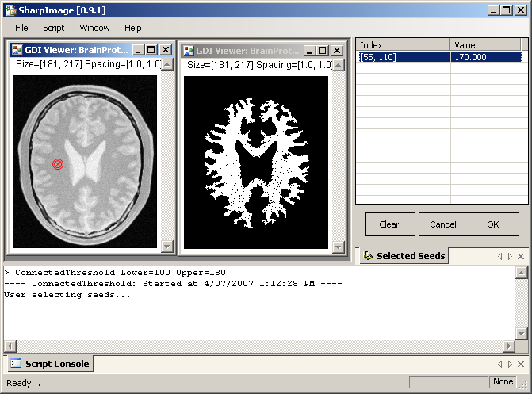
Task: Click the Index column header
Action: [x=403, y=45]
